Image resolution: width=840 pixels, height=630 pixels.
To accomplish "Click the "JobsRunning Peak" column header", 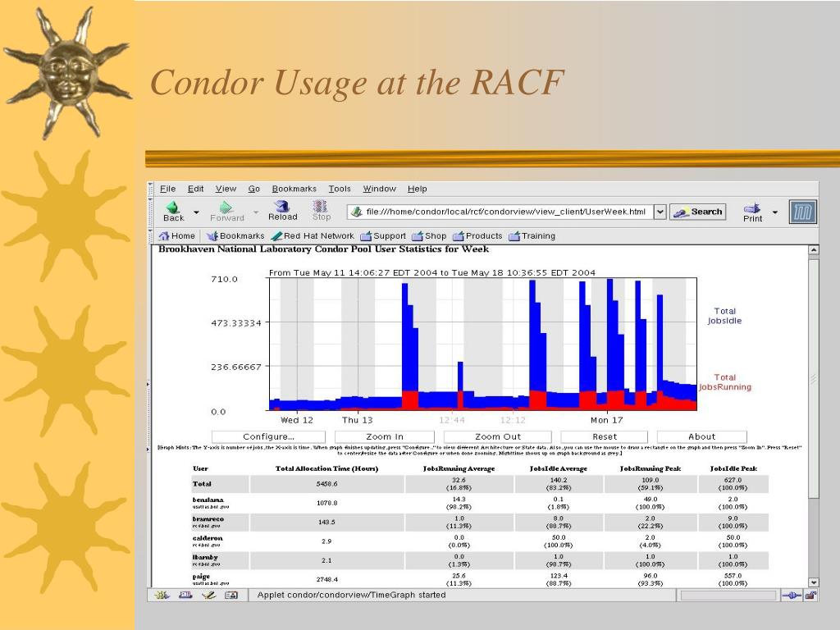I will (651, 468).
